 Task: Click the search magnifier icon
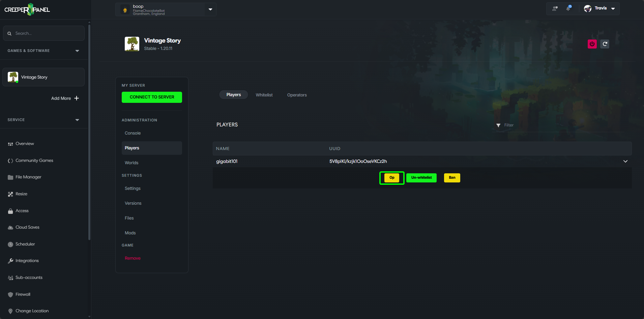(x=9, y=33)
